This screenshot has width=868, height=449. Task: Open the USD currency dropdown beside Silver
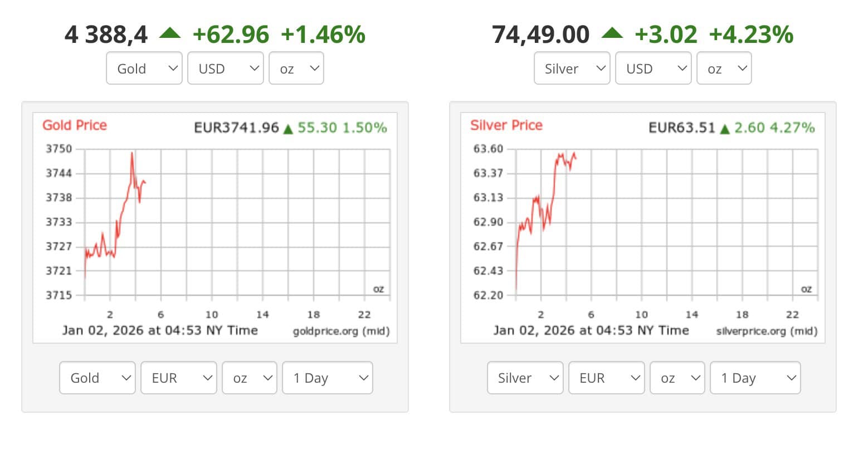pos(653,69)
